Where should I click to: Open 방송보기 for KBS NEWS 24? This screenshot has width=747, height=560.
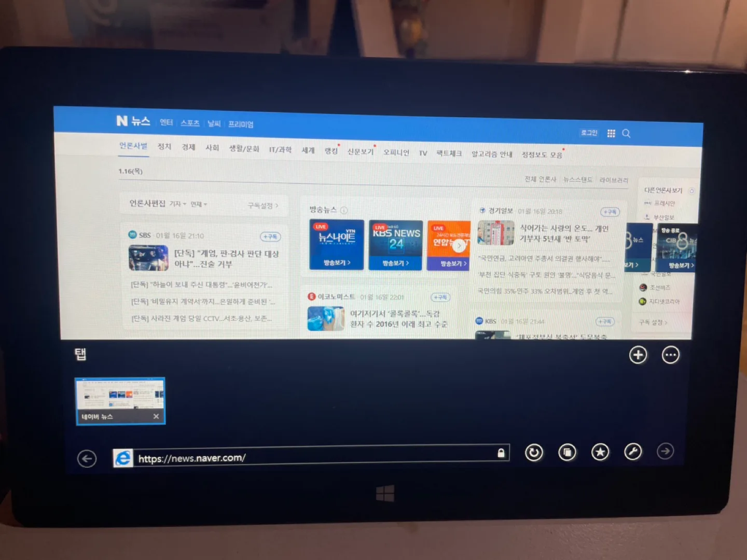tap(396, 263)
